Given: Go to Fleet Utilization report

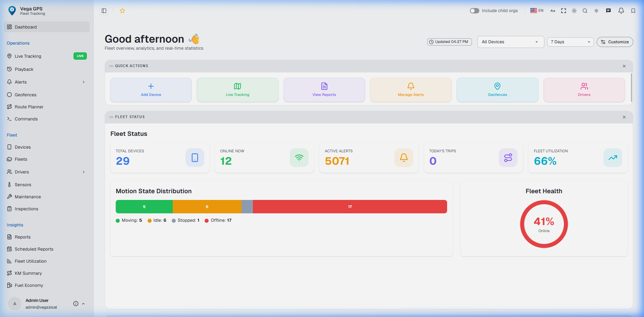Looking at the screenshot, I should point(31,261).
